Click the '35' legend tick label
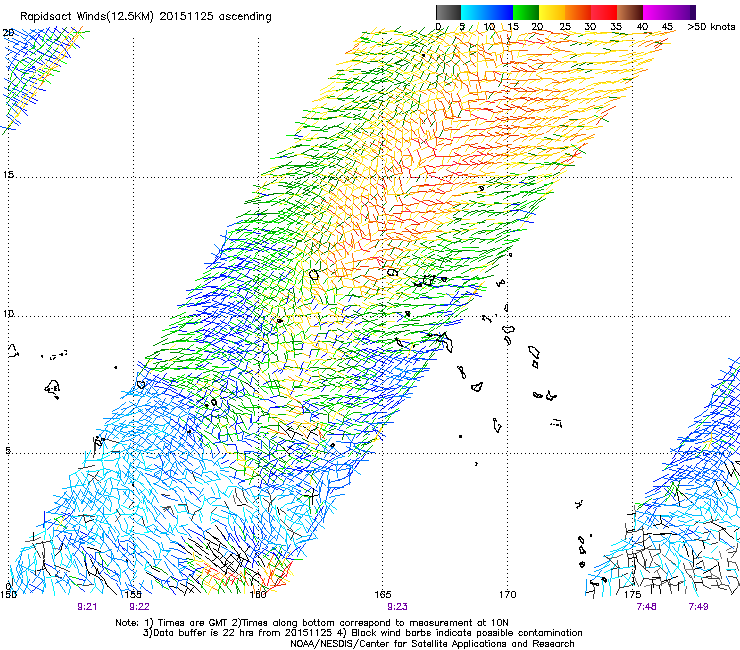The height and width of the screenshot is (650, 740). [616, 27]
